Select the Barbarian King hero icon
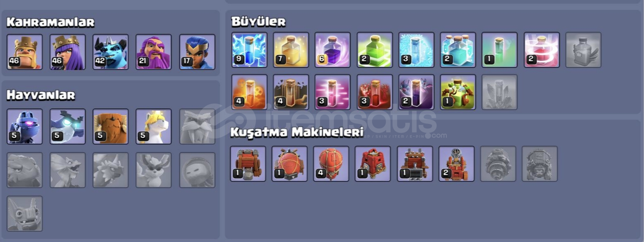This screenshot has width=644, height=242. click(24, 52)
